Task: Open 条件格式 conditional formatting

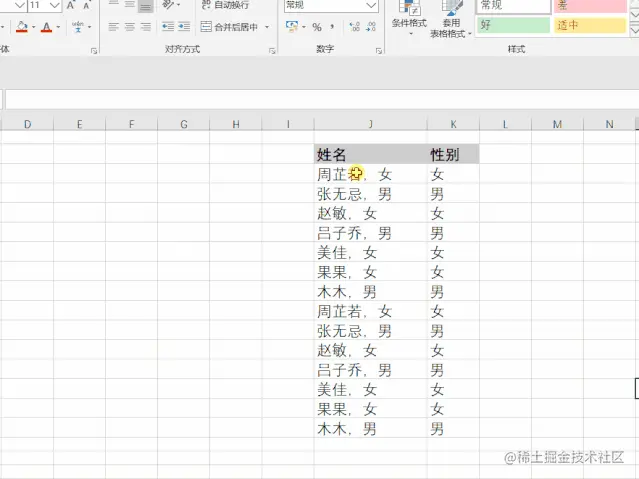Action: click(x=409, y=18)
